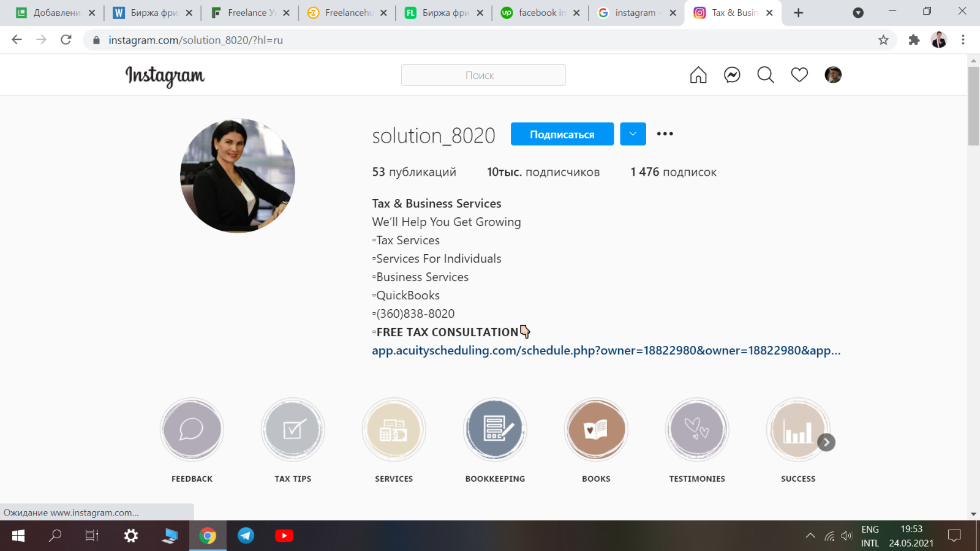Screen dimensions: 980x551
Task: Open Instagram home feed icon
Action: (x=698, y=75)
